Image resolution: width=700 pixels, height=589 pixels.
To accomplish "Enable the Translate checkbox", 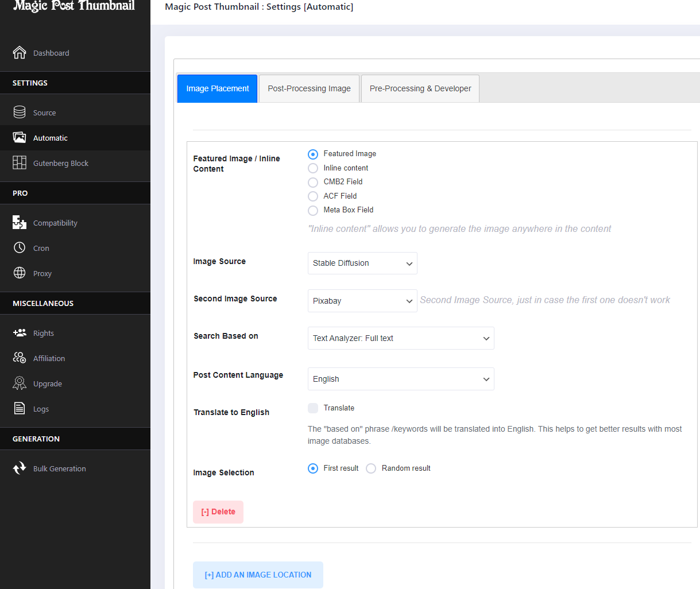I will (x=313, y=408).
